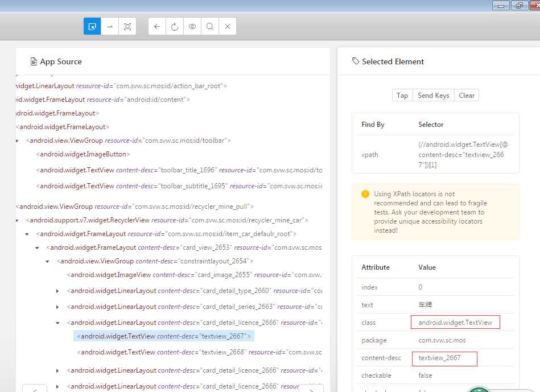Select the toolbar_subtitle_1695 TextView row
The height and width of the screenshot is (392, 540).
[179, 186]
